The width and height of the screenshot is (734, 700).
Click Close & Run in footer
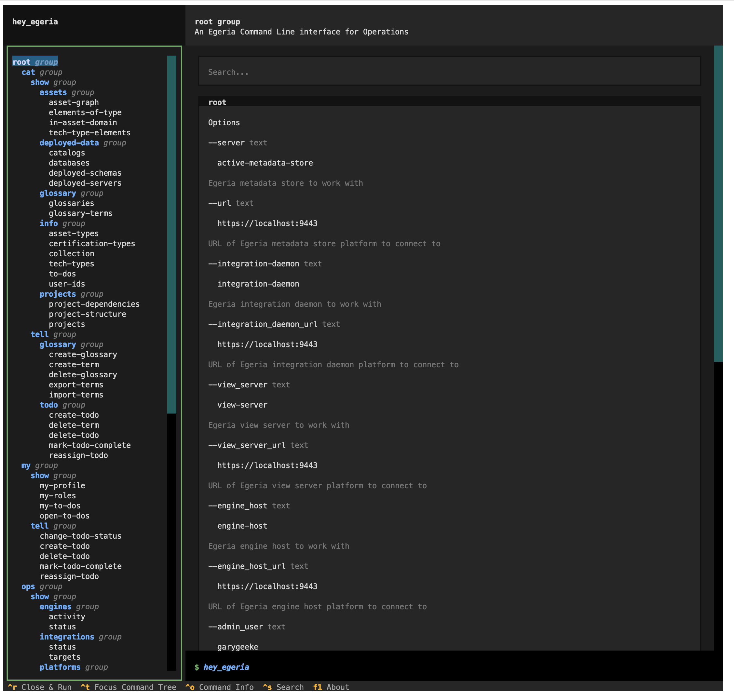pyautogui.click(x=40, y=687)
